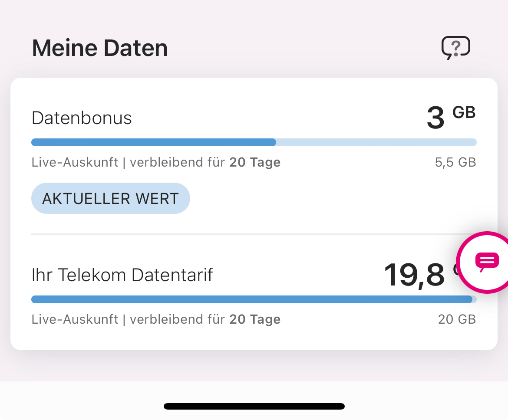
Task: Tap the speech lines inside the chat bubble
Action: (487, 260)
